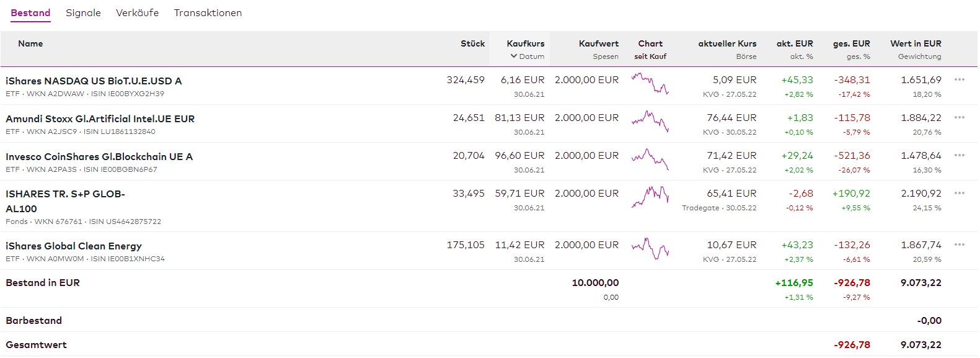
Task: Sort table by Name column header
Action: 30,44
